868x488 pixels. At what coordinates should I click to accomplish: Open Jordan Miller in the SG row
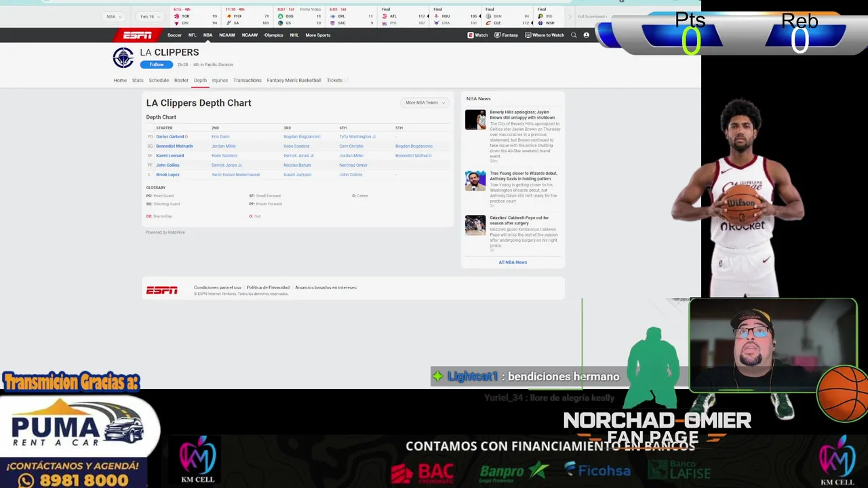point(224,146)
